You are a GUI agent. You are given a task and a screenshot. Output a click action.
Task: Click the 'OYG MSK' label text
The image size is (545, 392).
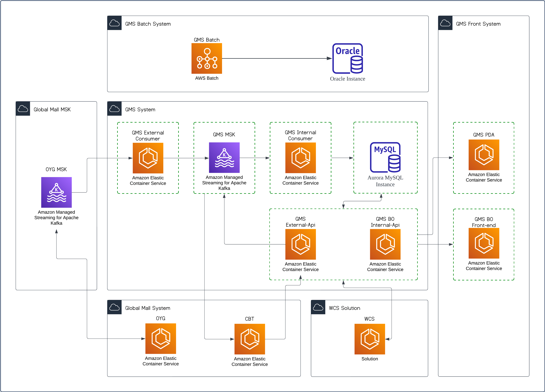click(56, 169)
